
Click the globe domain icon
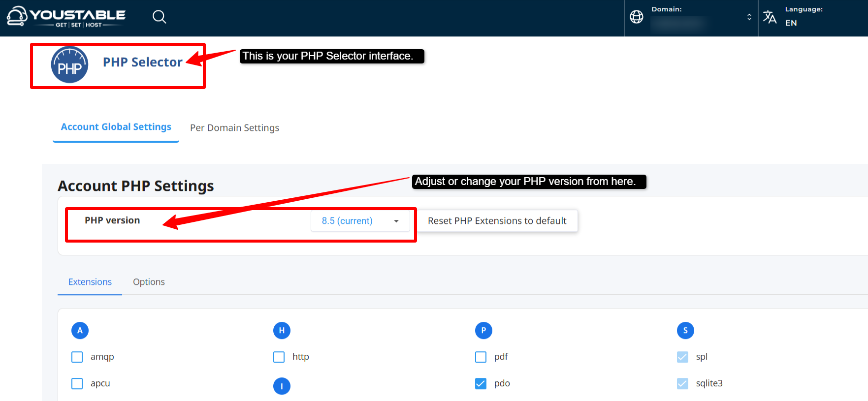tap(637, 17)
